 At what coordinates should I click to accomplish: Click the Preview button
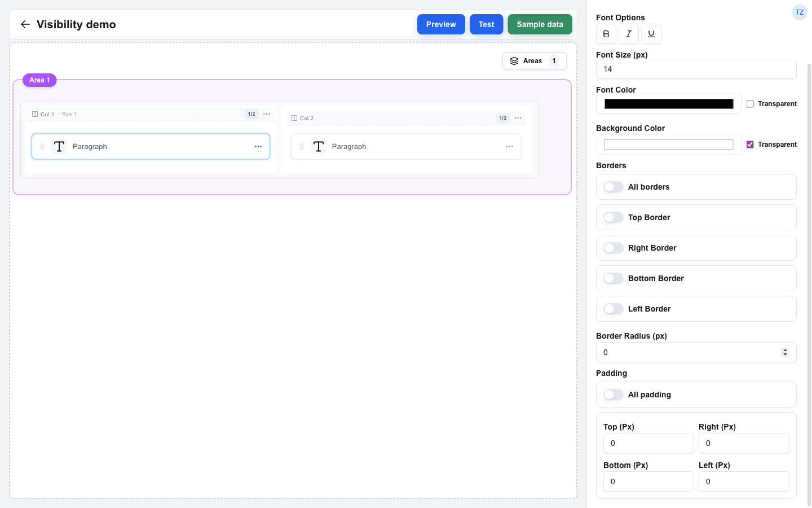[x=441, y=24]
